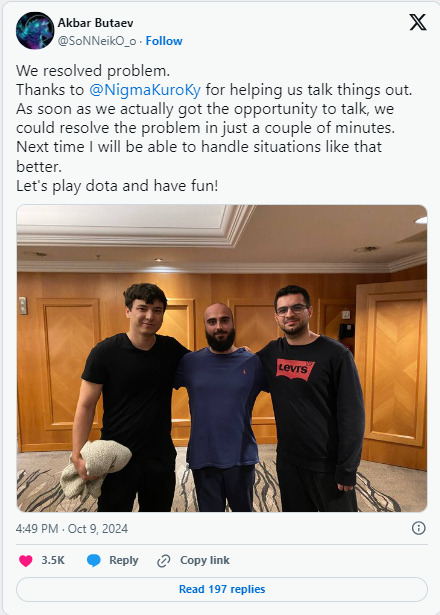
Task: Click the chain link copy icon
Action: coord(163,561)
